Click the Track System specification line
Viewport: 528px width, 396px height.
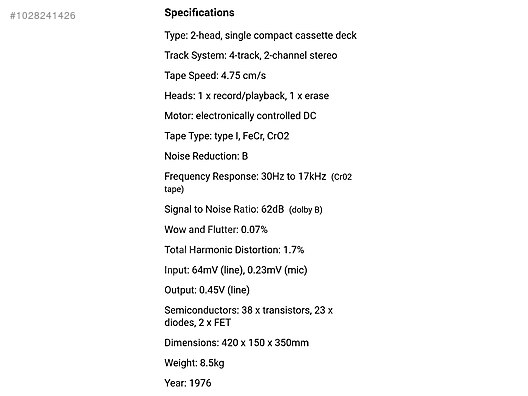251,55
